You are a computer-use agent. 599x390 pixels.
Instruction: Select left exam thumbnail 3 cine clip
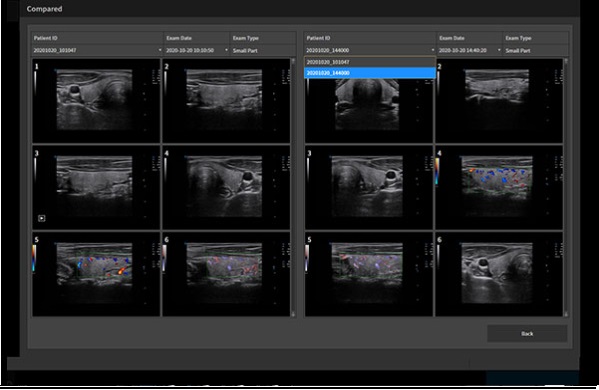(96, 188)
